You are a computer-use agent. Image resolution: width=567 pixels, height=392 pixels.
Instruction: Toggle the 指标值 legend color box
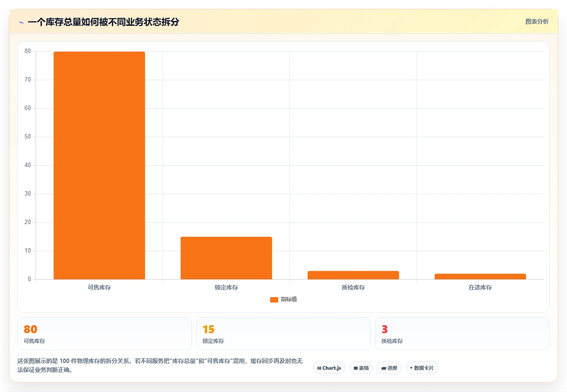tap(274, 299)
